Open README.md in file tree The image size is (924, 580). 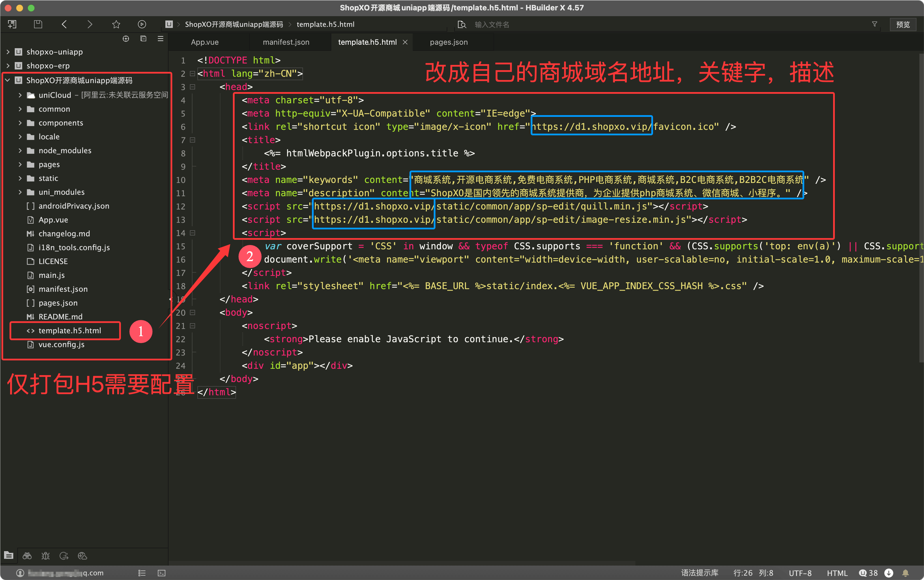pos(60,317)
